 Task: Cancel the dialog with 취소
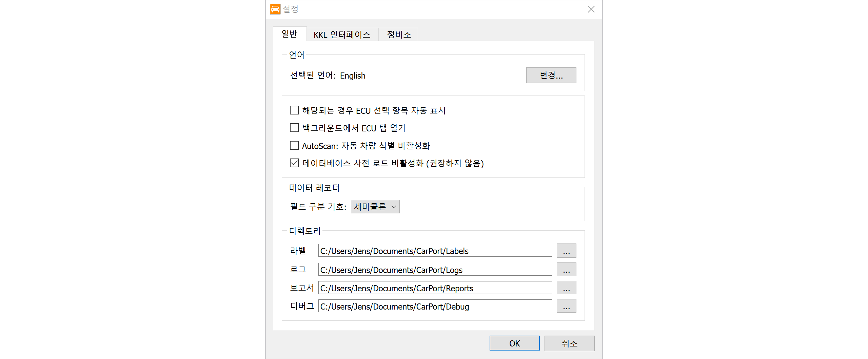coord(569,343)
